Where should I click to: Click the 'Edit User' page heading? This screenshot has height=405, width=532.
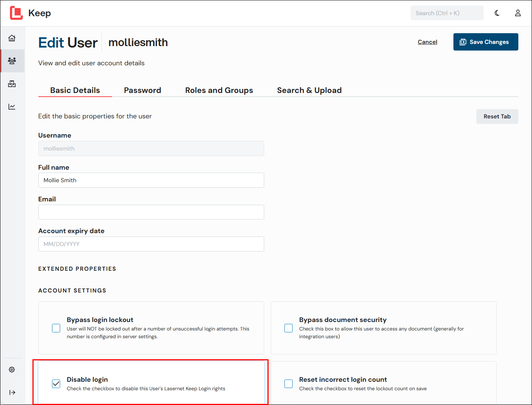click(x=68, y=43)
